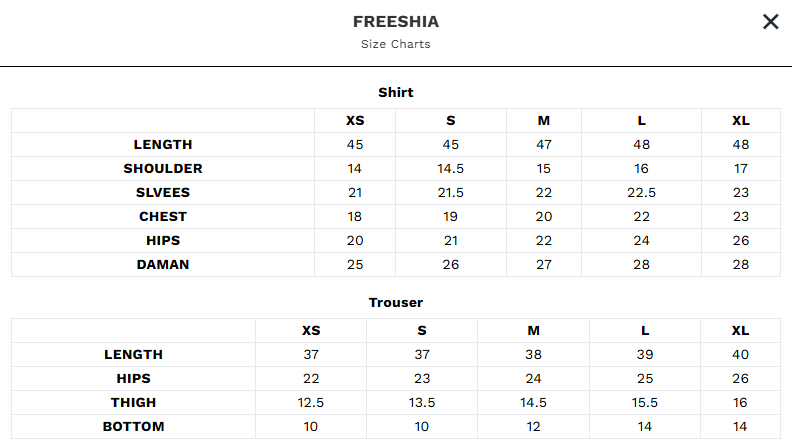Click the 15.5 thigh value cell
This screenshot has width=792, height=447.
[x=645, y=403]
